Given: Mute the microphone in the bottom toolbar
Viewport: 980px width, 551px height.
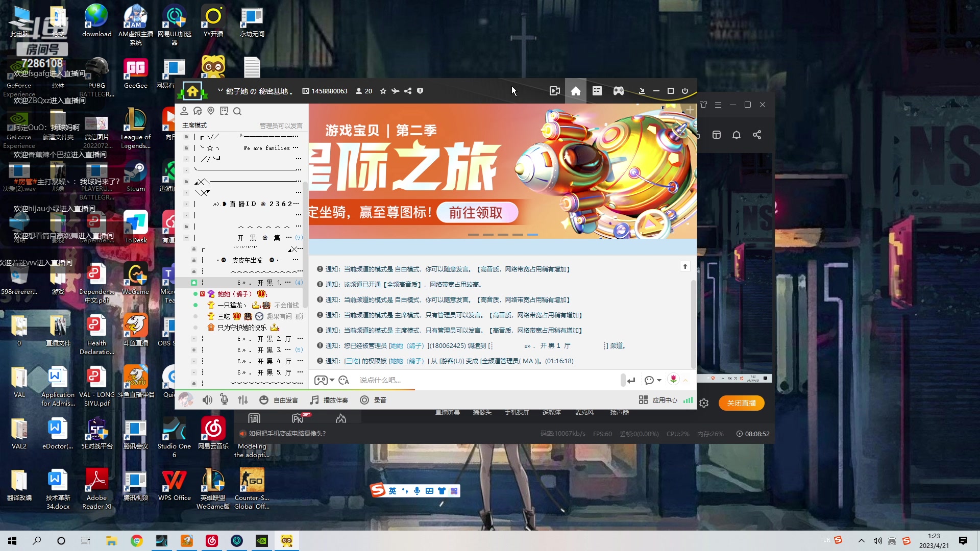Looking at the screenshot, I should click(x=224, y=400).
